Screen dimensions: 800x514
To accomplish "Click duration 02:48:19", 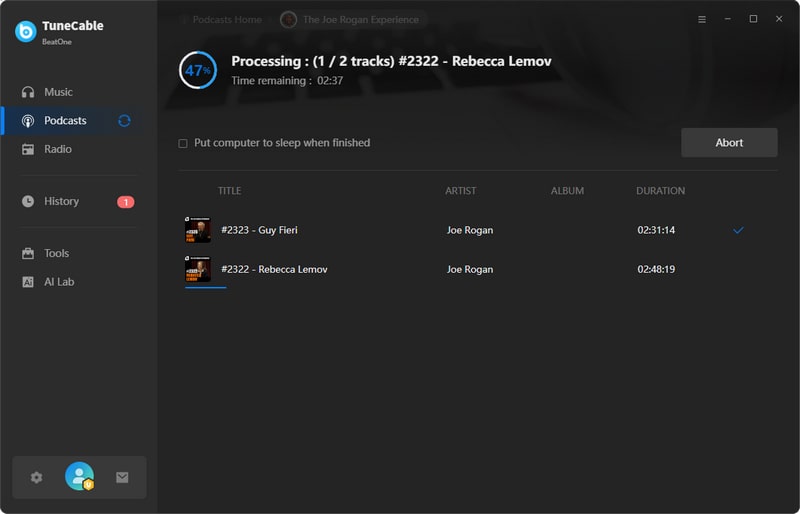I will click(656, 269).
